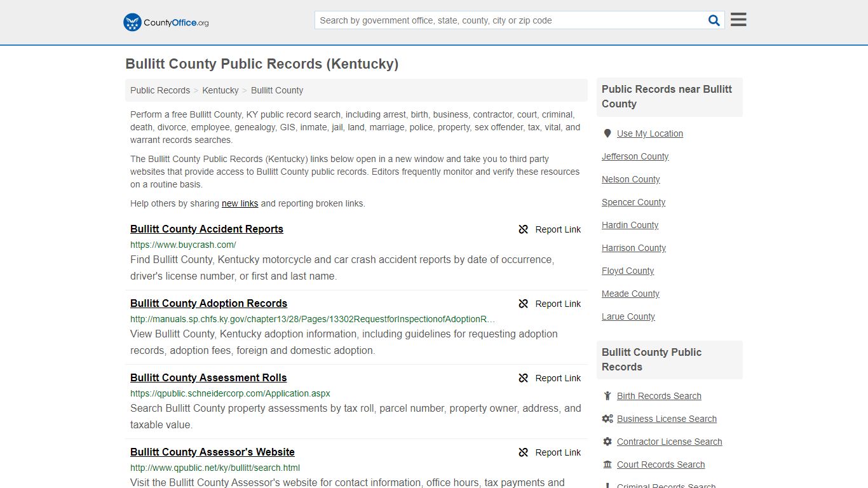Open Business License Search
The width and height of the screenshot is (868, 488).
point(667,419)
